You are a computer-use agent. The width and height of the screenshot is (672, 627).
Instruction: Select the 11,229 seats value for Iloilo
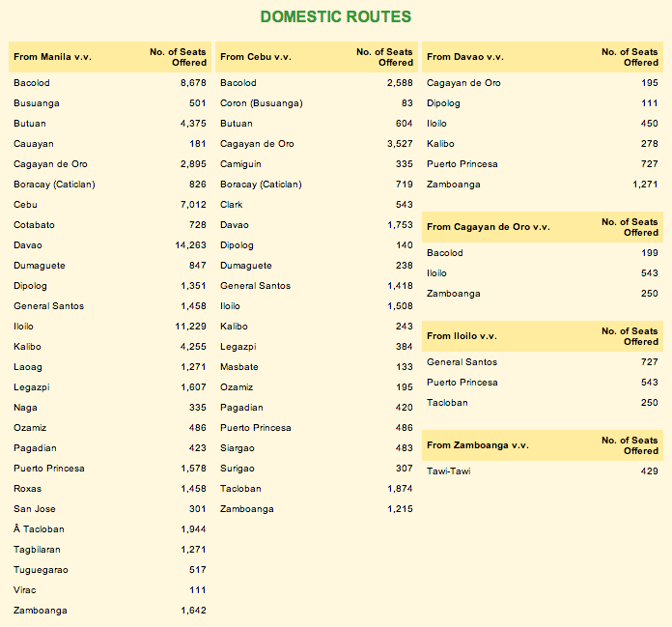191,327
